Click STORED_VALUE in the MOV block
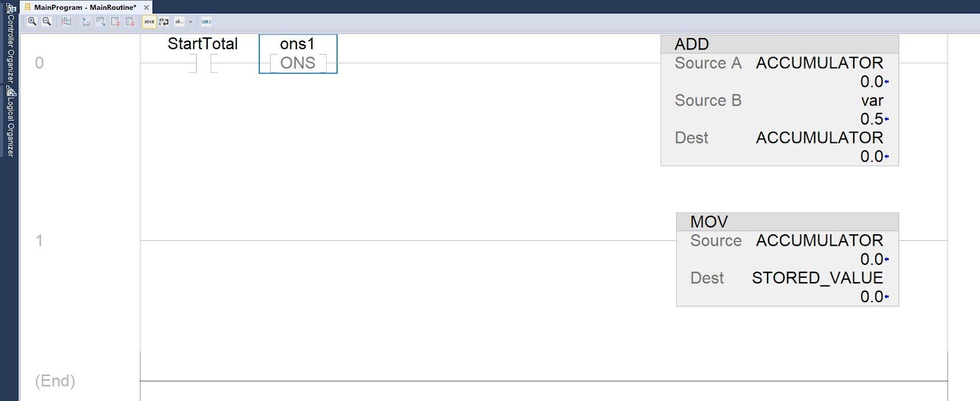The image size is (980, 401). pos(817,278)
